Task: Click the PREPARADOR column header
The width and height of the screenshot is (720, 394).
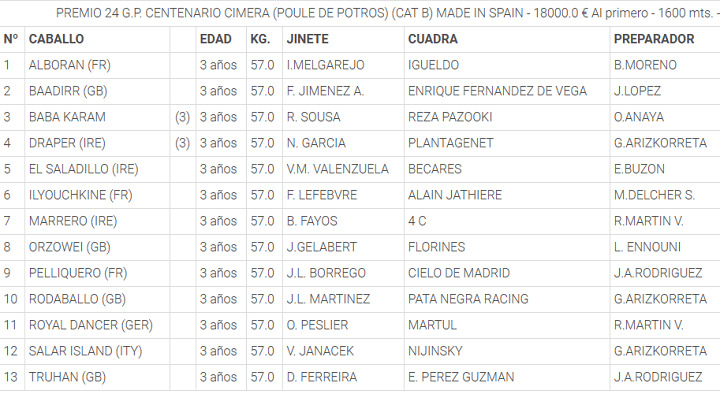Action: pos(654,39)
